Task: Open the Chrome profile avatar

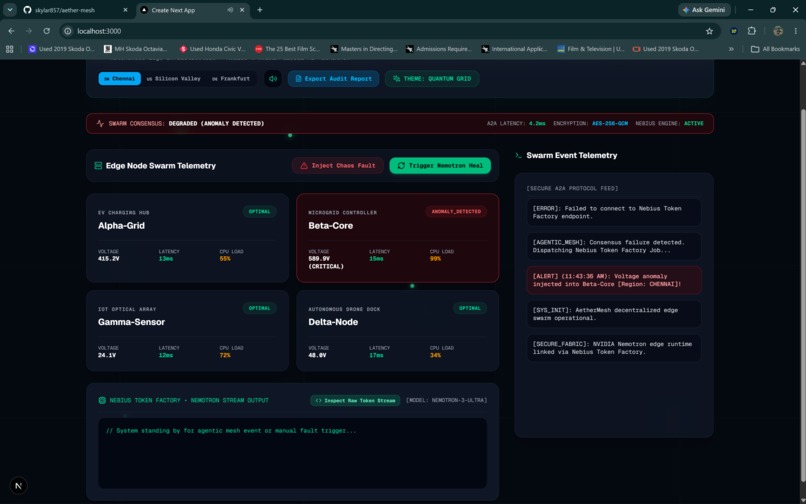Action: tap(778, 31)
